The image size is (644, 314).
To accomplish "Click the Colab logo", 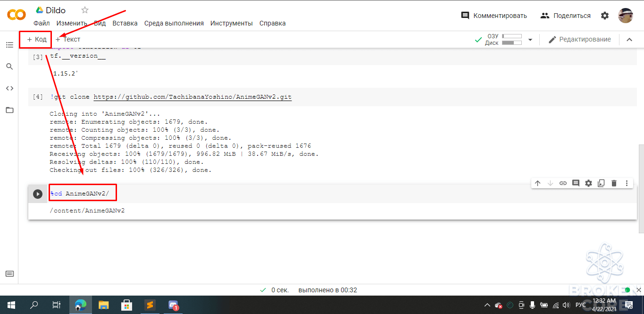I will (17, 15).
